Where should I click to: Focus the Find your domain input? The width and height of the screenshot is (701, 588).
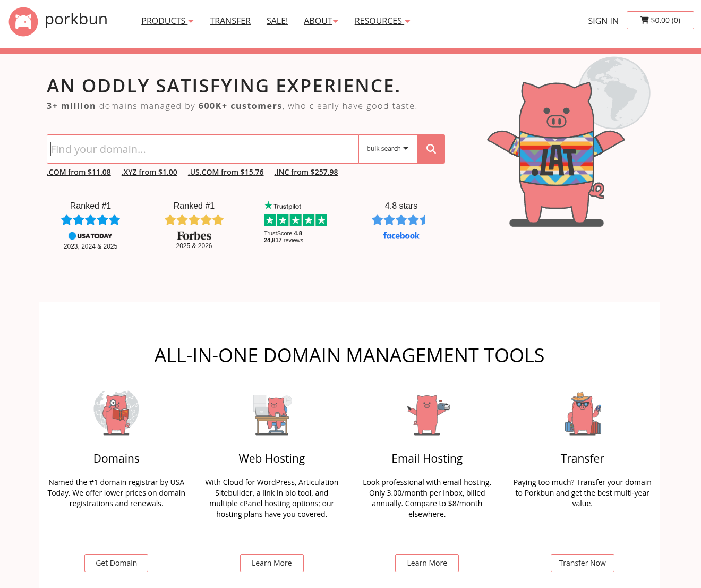pos(203,149)
